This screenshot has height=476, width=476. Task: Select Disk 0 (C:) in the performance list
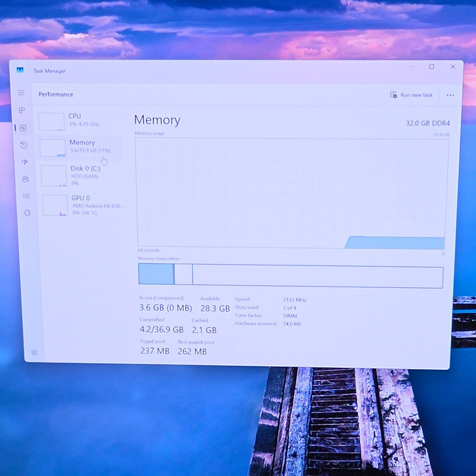pos(81,175)
